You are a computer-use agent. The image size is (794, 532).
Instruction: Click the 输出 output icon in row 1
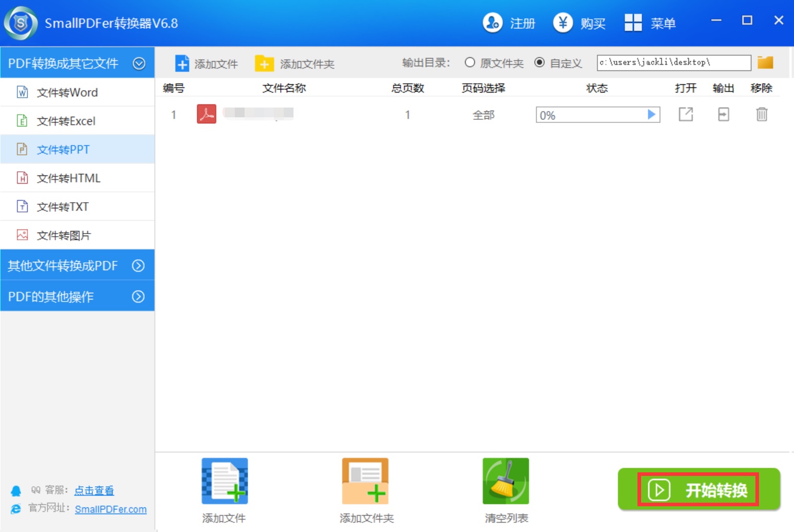point(723,114)
